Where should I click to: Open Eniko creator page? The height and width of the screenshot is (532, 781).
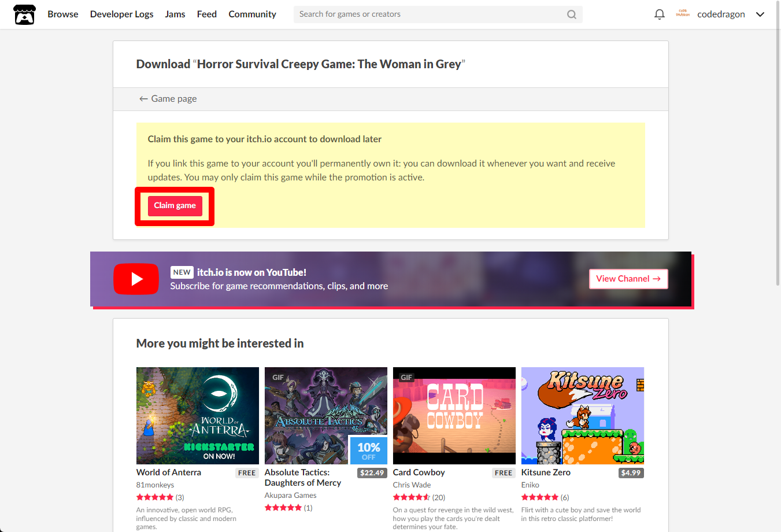[530, 485]
